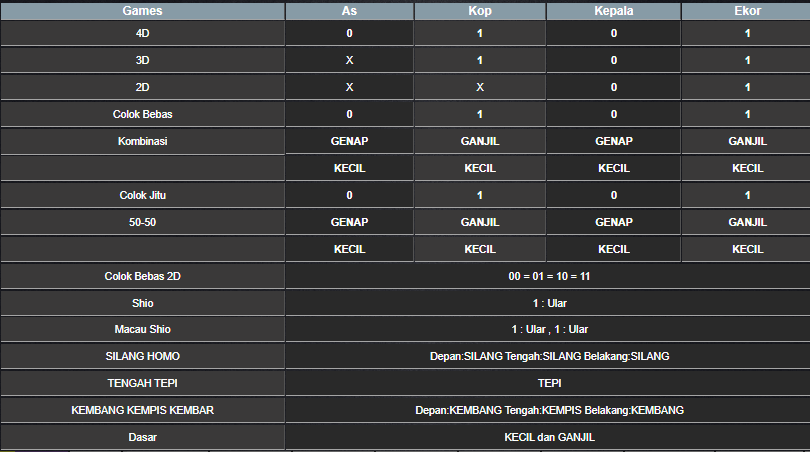Screen dimensions: 810x452
Task: Click the 'KECIL dan GANJIL' value
Action: tap(549, 437)
